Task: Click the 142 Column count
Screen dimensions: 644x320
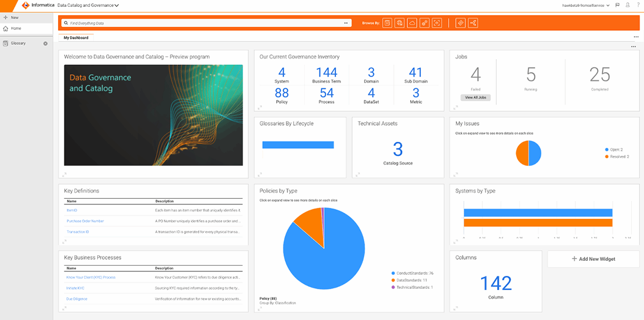Action: point(496,284)
